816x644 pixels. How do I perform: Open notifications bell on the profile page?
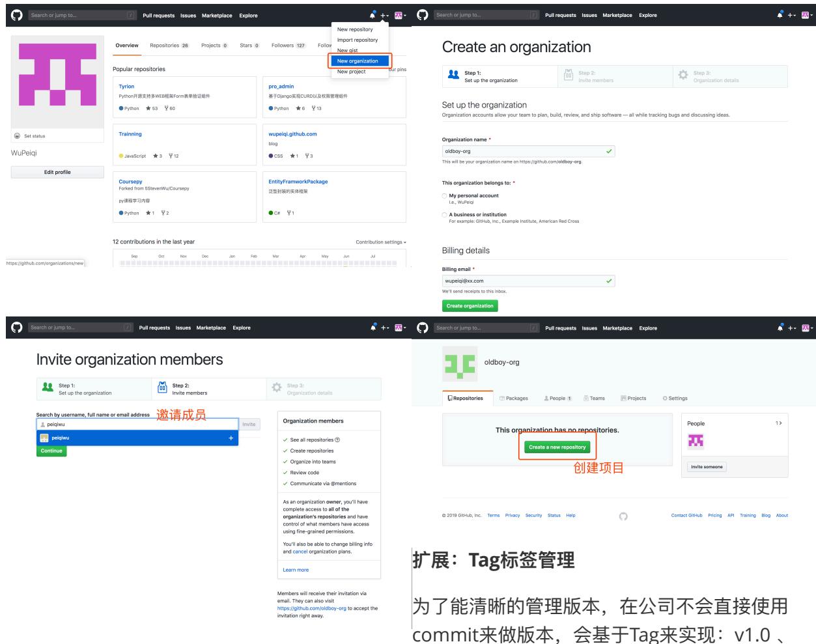373,15
